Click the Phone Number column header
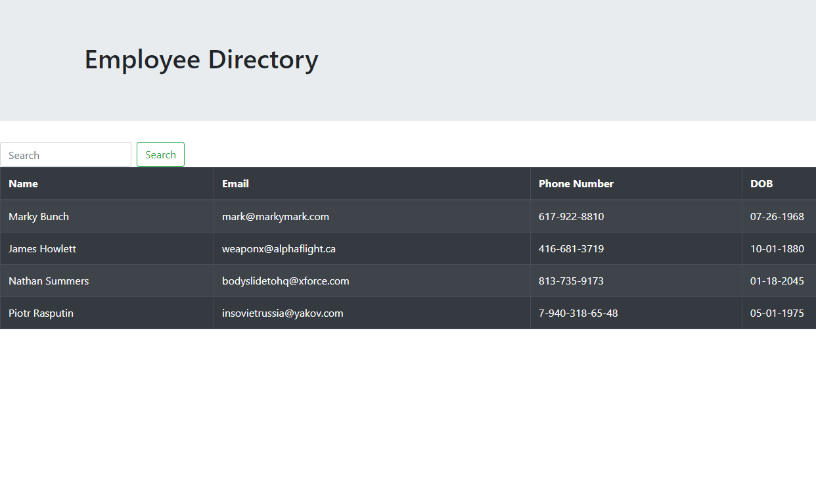816x504 pixels. [576, 183]
